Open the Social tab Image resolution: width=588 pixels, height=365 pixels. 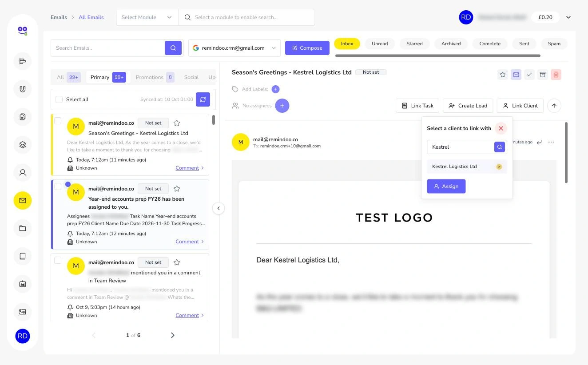tap(191, 77)
